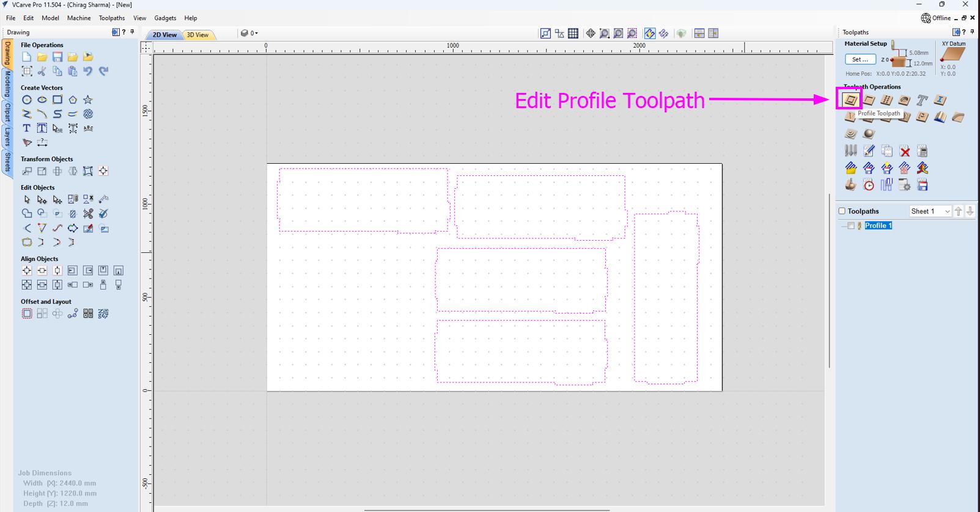Image resolution: width=980 pixels, height=512 pixels.
Task: Move toolpath up with the up arrow button
Action: coord(959,211)
